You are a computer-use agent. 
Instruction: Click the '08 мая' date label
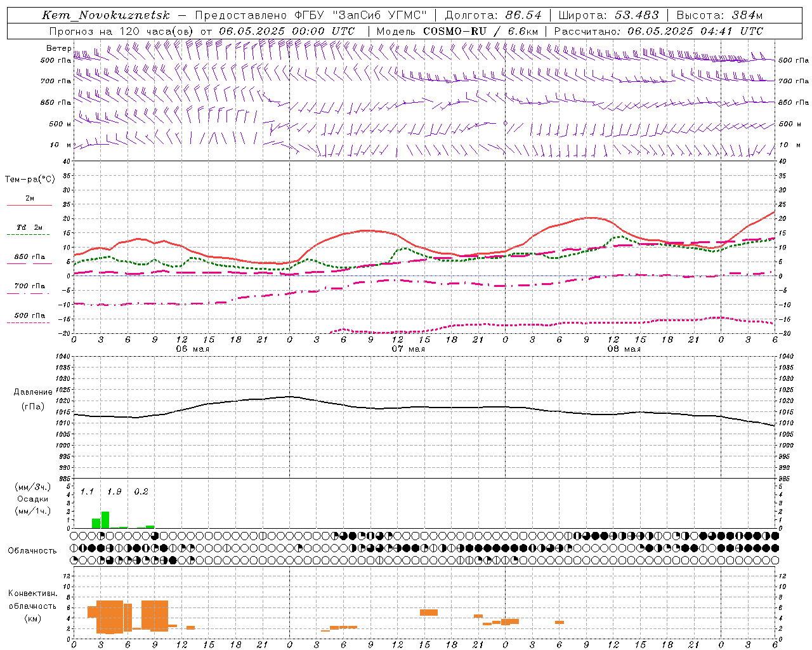[x=624, y=349]
